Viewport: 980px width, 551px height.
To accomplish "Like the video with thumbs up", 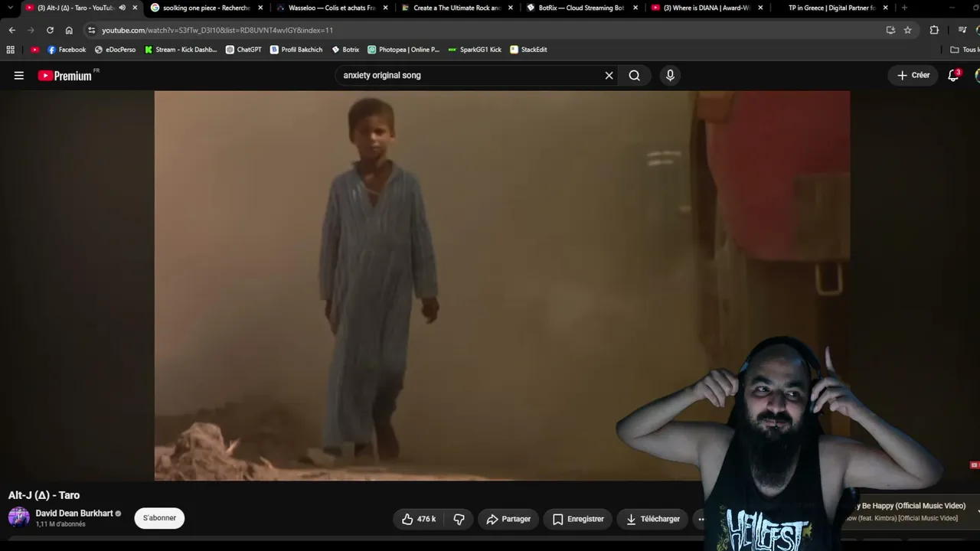I will (x=419, y=519).
